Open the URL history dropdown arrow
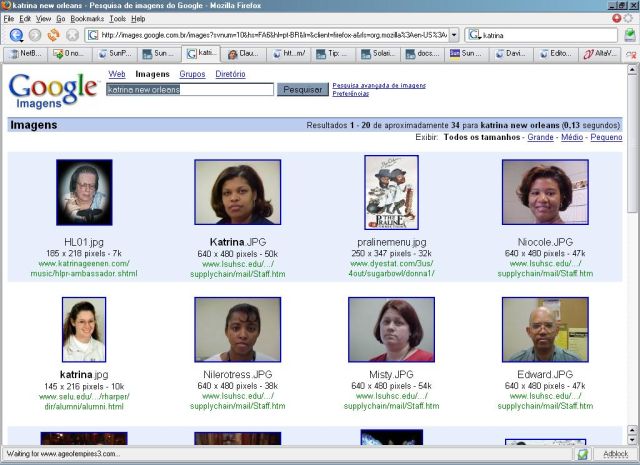 pos(454,35)
